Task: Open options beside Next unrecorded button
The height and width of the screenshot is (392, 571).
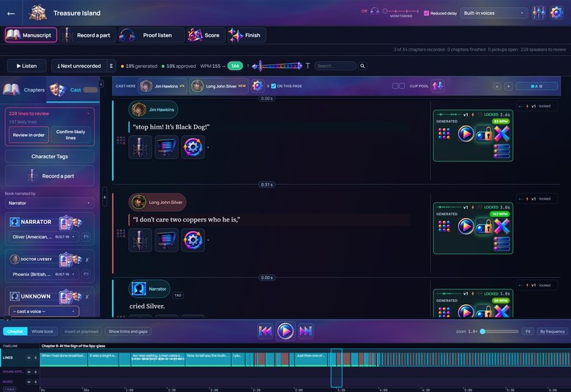Action: point(111,66)
